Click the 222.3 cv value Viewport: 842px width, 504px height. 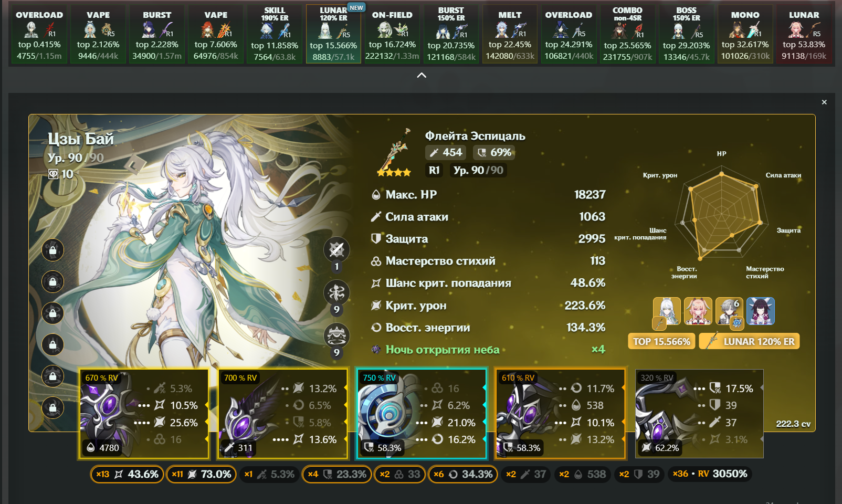tap(793, 424)
